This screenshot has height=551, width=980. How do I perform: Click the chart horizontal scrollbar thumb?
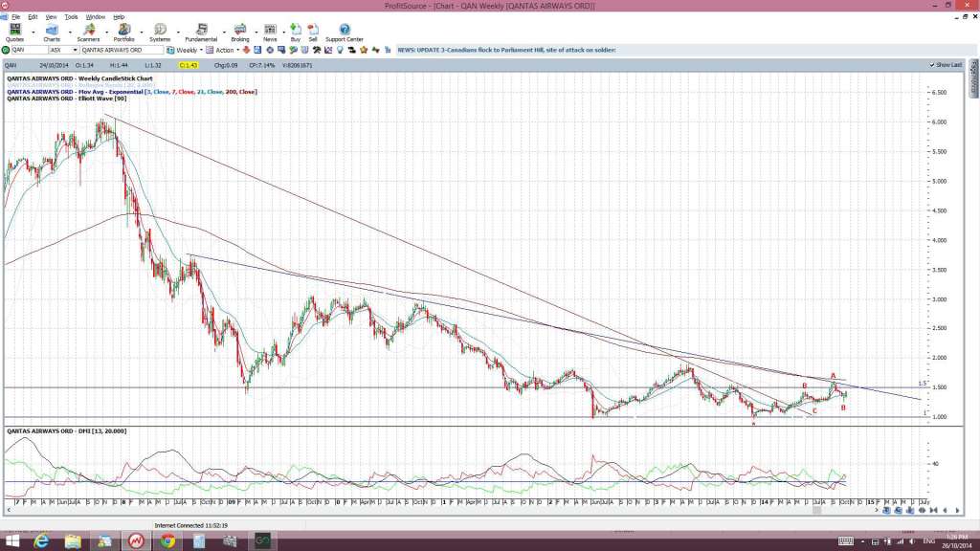pos(816,511)
